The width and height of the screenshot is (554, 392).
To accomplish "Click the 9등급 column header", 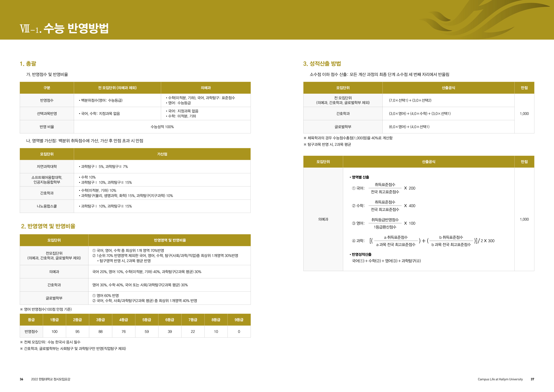I will 239,320.
